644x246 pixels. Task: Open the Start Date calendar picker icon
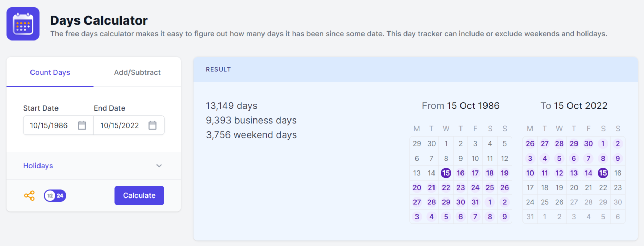pyautogui.click(x=82, y=125)
